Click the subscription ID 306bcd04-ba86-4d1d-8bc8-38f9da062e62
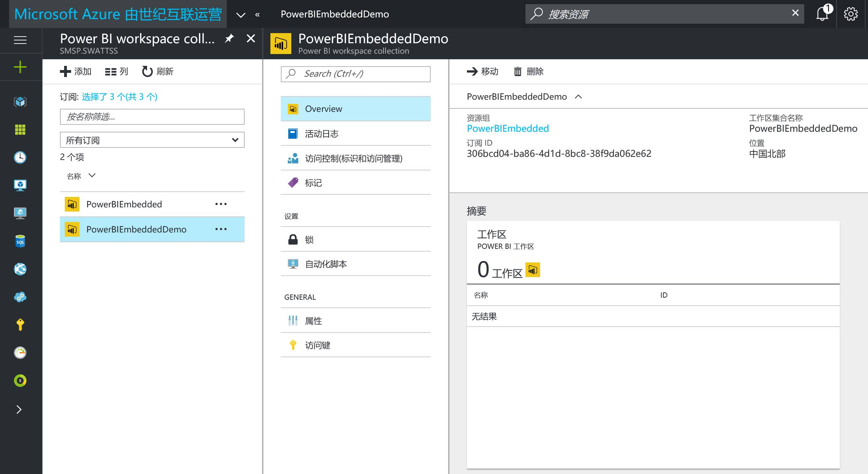Screen dimensions: 868x474 click(559, 153)
